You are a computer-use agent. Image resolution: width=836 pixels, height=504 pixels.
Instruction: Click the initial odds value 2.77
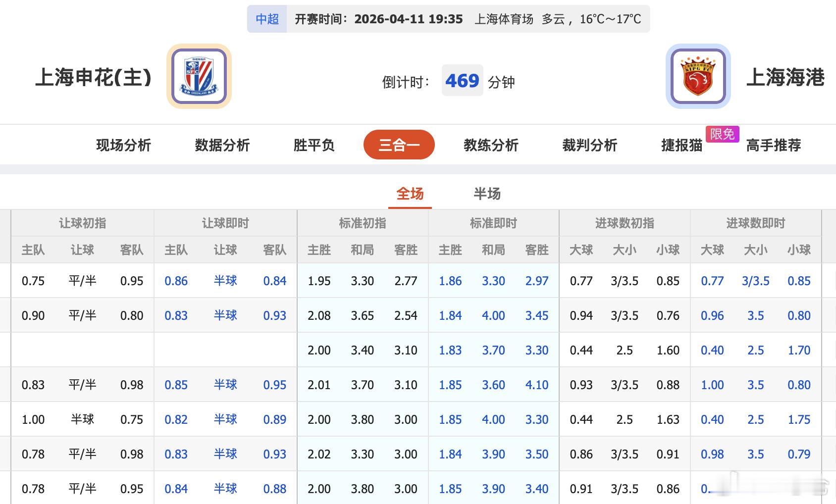click(x=406, y=281)
